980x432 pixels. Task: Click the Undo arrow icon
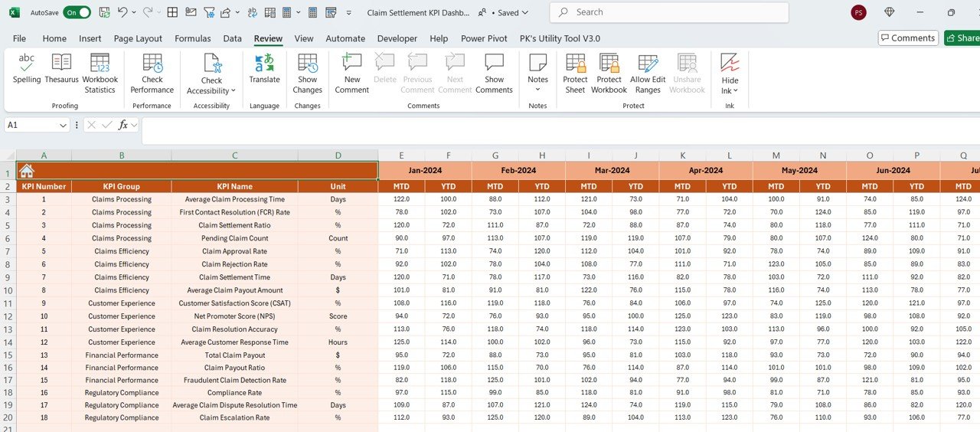coord(122,12)
